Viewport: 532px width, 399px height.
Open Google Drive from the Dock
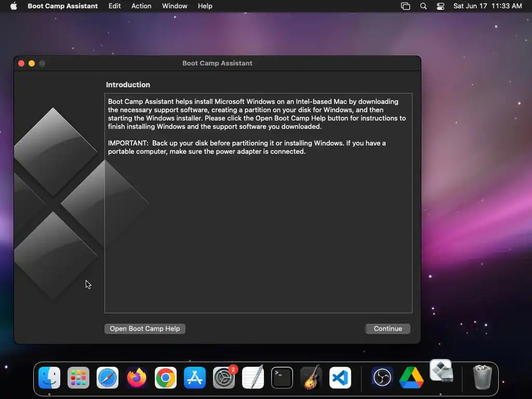point(411,377)
